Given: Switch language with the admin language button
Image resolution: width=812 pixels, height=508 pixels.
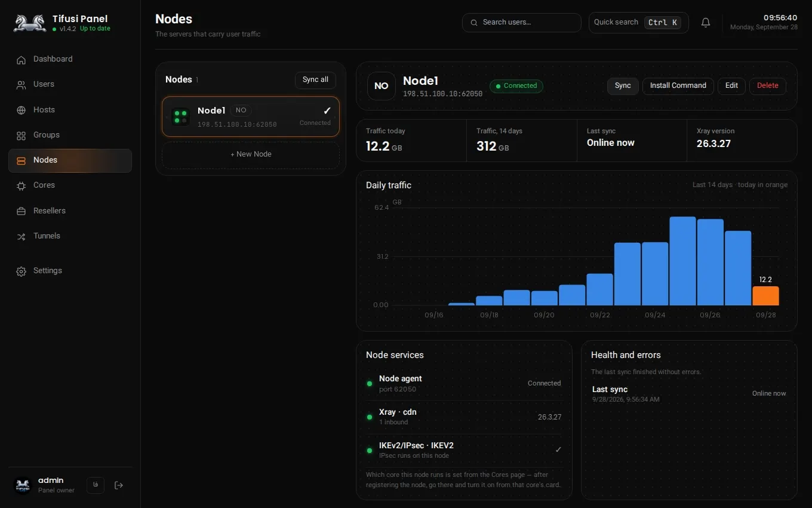Looking at the screenshot, I should point(96,485).
